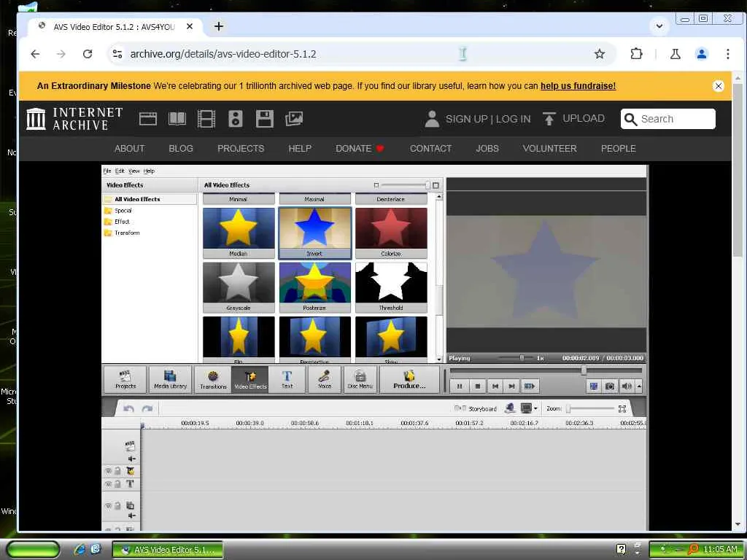
Task: Open the Edit menu in AVS editor
Action: pos(120,171)
